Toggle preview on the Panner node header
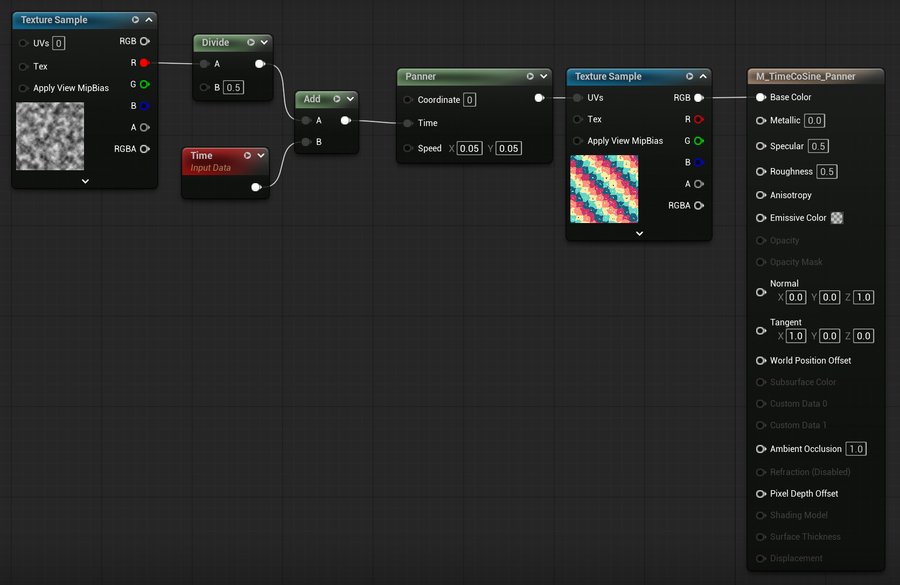 coord(530,76)
